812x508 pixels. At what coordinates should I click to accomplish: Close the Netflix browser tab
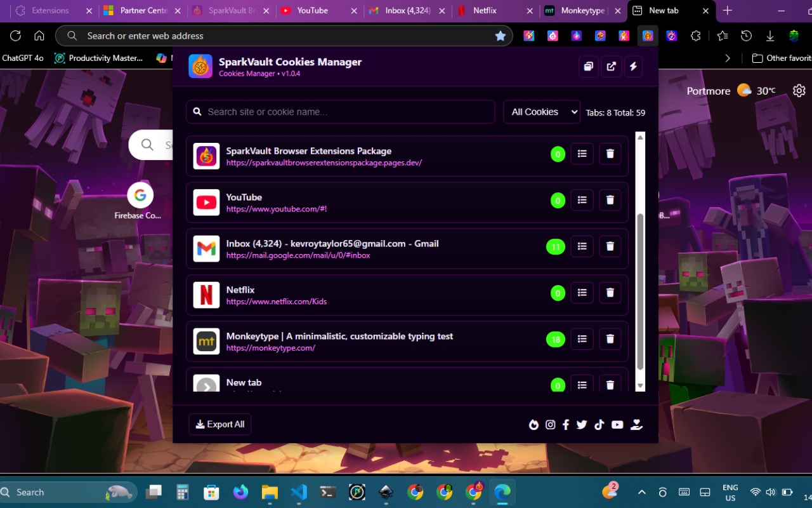pos(529,11)
